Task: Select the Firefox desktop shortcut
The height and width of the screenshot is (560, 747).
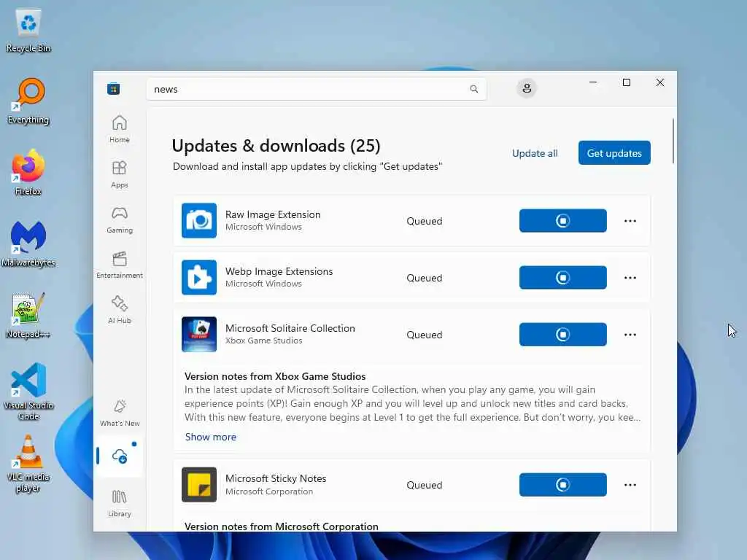Action: (28, 172)
